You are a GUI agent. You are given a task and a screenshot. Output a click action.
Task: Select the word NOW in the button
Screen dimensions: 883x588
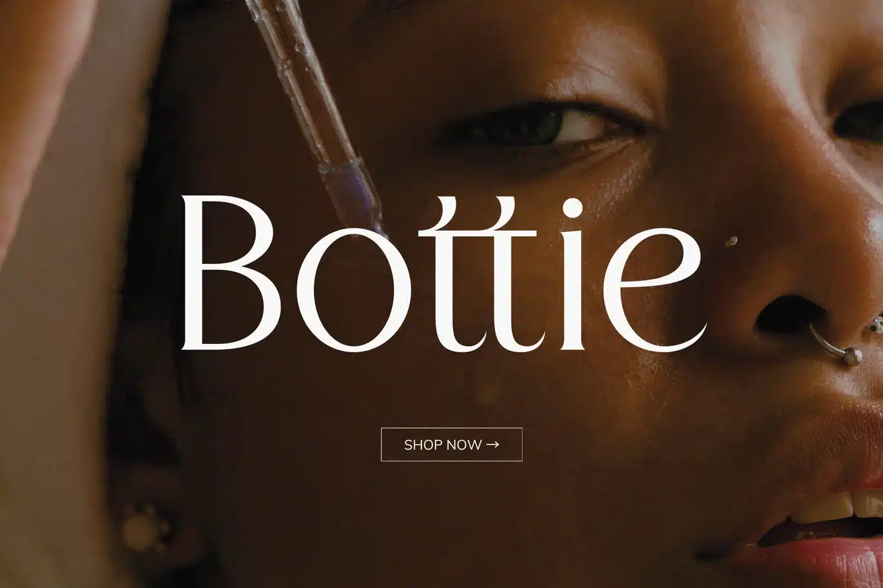click(x=464, y=444)
